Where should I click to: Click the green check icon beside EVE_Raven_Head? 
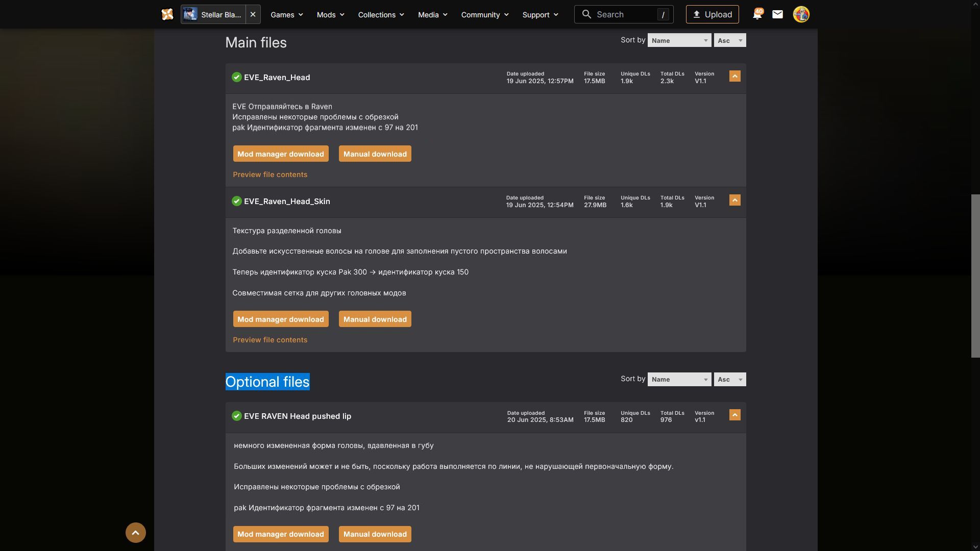pyautogui.click(x=236, y=77)
